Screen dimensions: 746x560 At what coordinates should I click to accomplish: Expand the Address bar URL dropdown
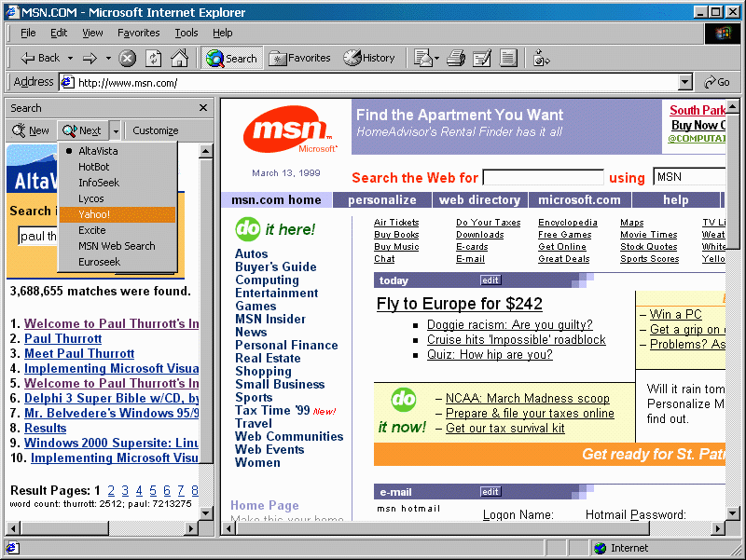685,82
